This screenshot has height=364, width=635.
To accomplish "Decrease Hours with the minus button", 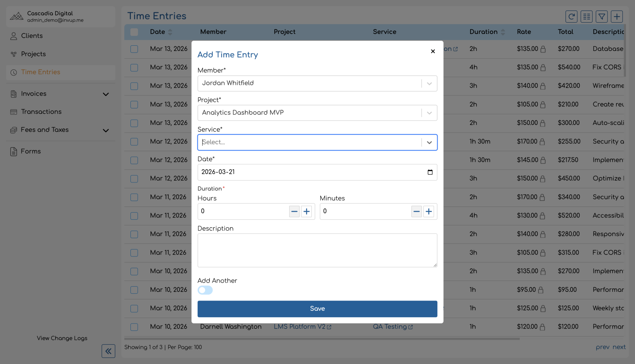I will [294, 211].
